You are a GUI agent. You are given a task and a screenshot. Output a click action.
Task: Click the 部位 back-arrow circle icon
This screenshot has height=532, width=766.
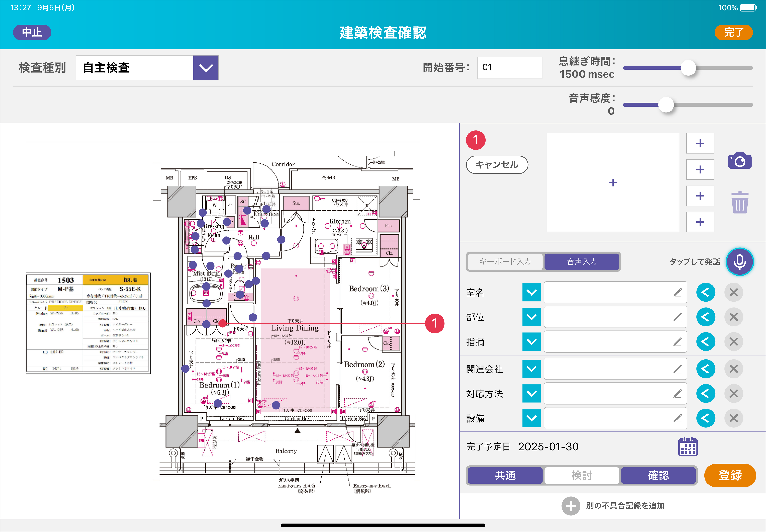705,317
